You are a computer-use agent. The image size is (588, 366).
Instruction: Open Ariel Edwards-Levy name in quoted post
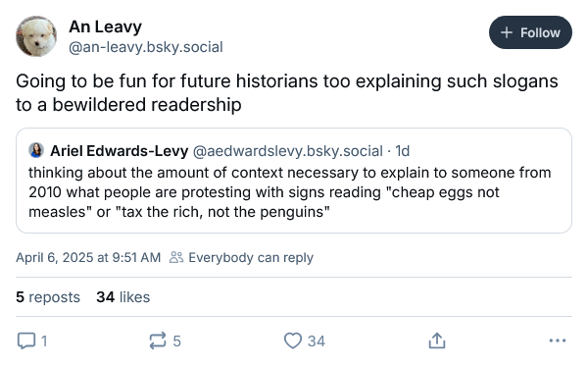pos(120,151)
